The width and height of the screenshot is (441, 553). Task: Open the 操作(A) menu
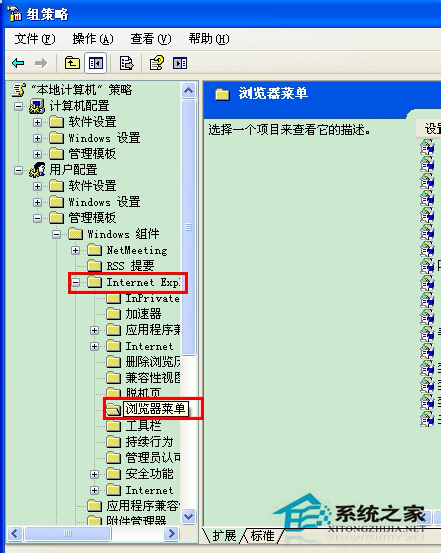[93, 38]
